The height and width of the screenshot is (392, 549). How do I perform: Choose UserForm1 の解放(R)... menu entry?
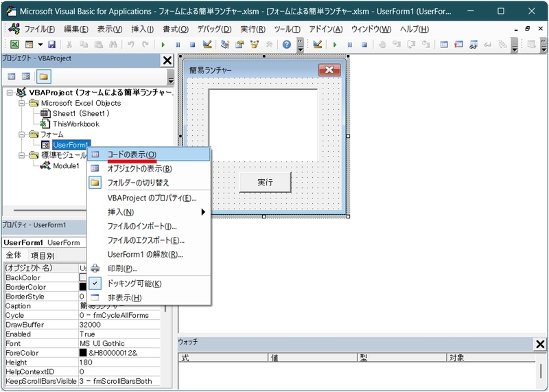[149, 255]
